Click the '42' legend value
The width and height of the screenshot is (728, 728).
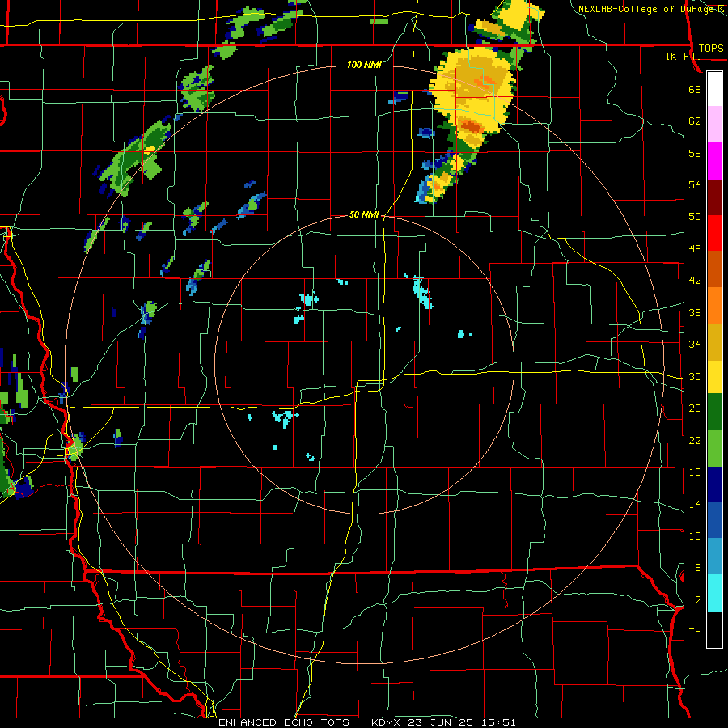[695, 280]
